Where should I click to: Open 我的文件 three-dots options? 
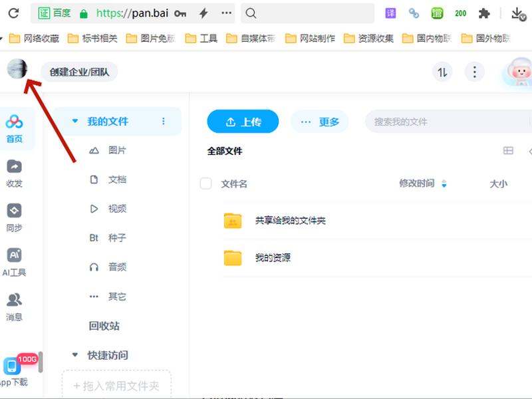pyautogui.click(x=164, y=121)
